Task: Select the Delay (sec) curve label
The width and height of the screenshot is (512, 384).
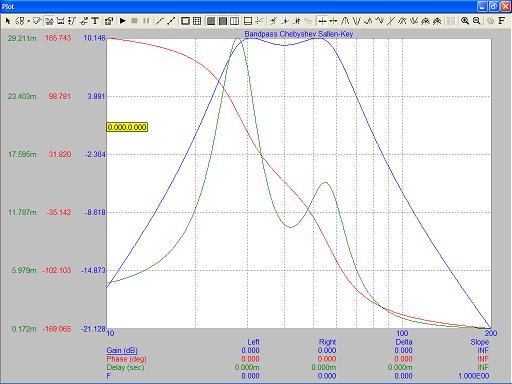Action: point(125,367)
